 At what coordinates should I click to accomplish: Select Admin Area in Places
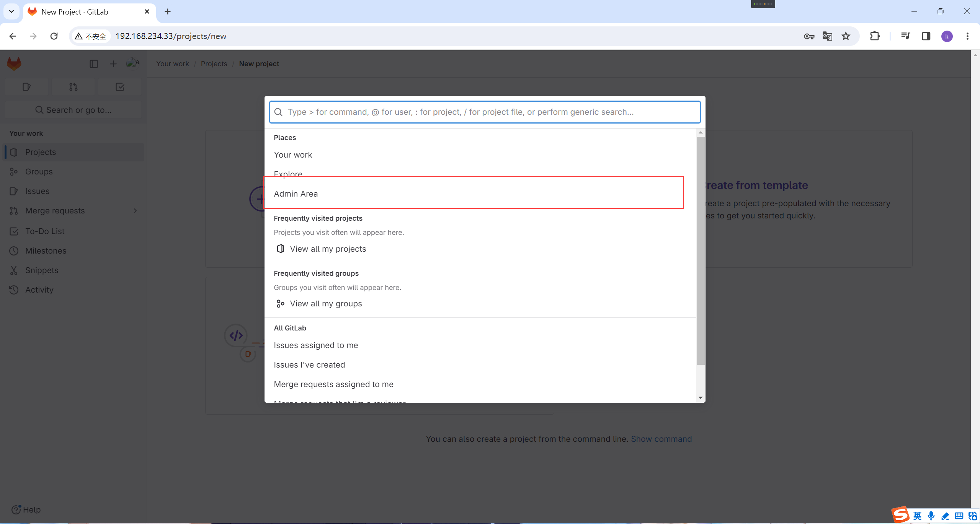[296, 194]
